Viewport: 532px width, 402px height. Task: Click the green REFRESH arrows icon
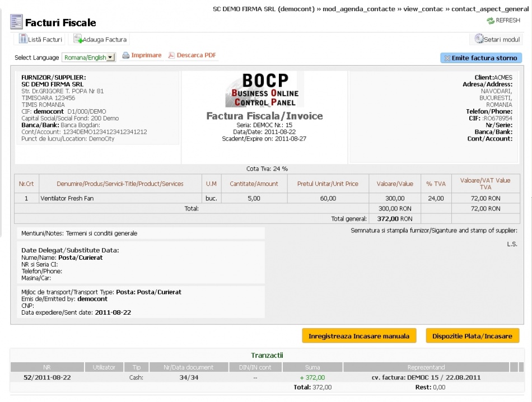pyautogui.click(x=490, y=21)
